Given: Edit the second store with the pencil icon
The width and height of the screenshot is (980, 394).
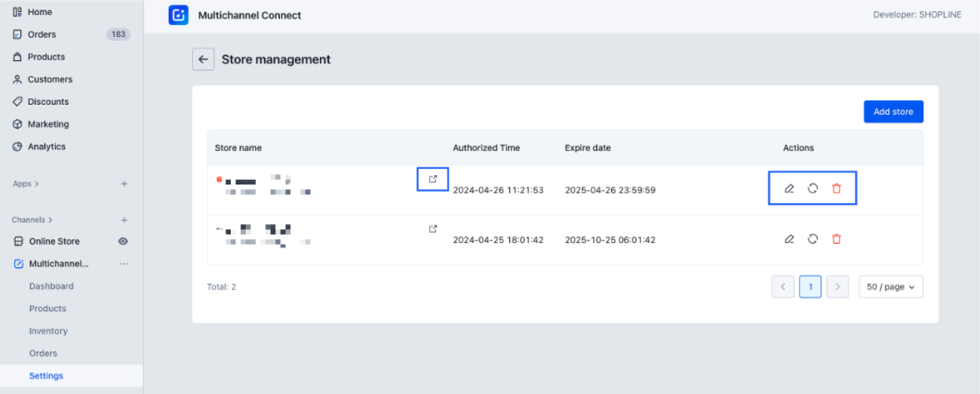Looking at the screenshot, I should (x=789, y=239).
